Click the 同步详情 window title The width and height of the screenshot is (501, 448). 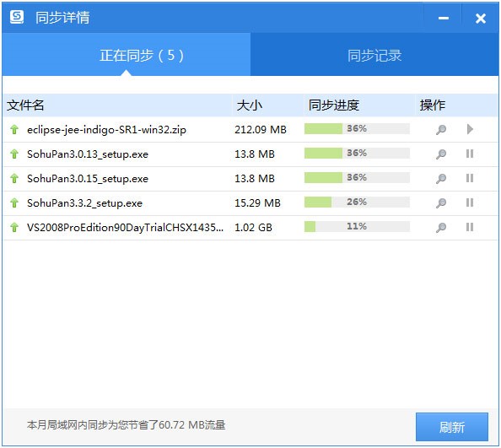pos(62,17)
